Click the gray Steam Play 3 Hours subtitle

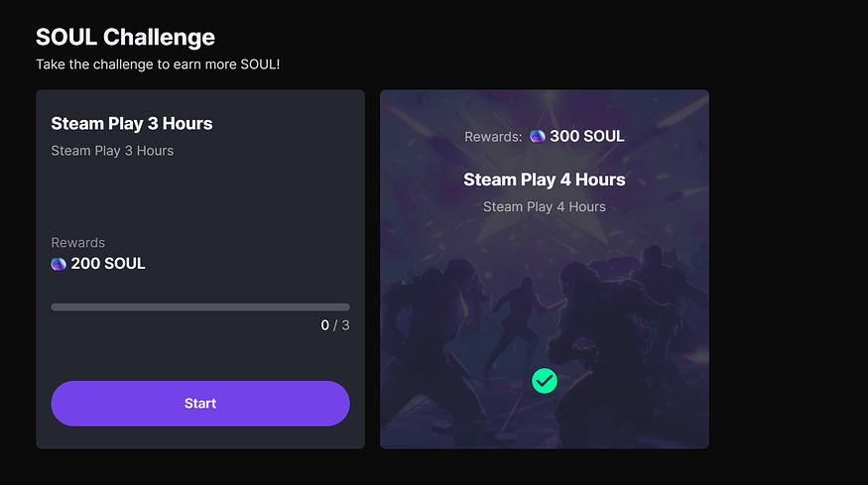pyautogui.click(x=112, y=151)
